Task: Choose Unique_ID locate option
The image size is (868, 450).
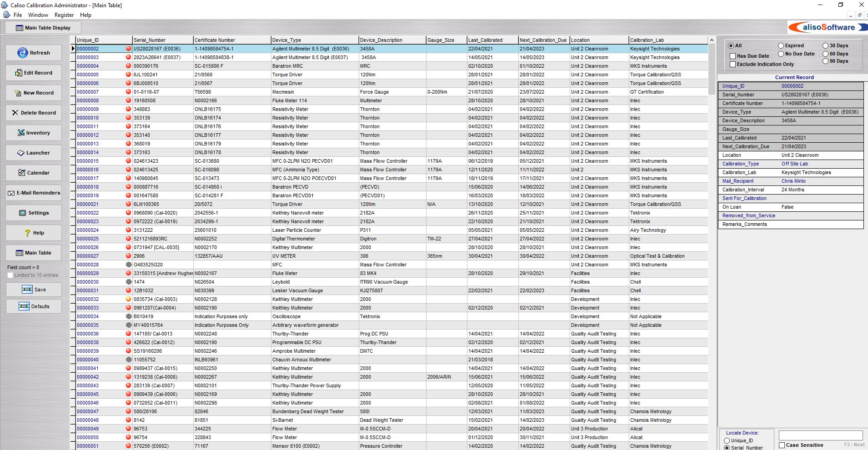Action: pos(727,440)
